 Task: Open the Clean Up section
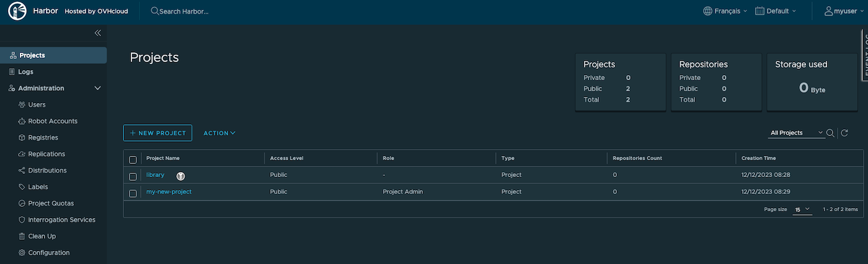click(42, 236)
